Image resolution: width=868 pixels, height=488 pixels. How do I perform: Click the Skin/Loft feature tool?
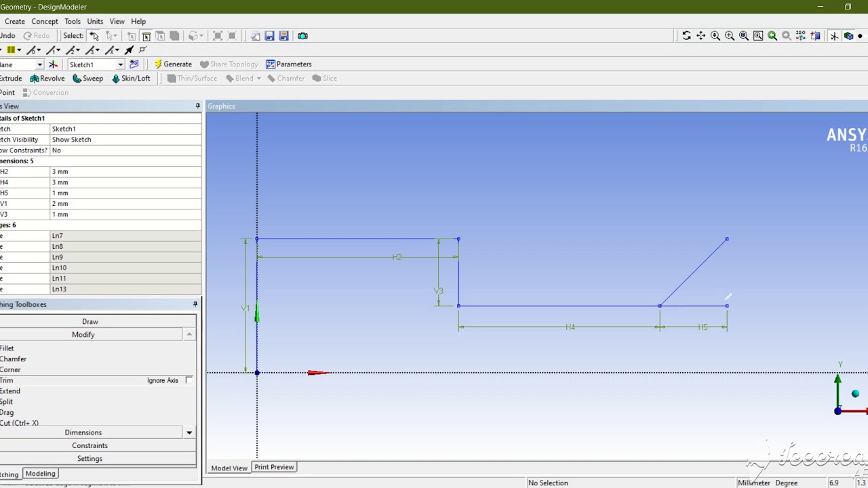pyautogui.click(x=131, y=79)
